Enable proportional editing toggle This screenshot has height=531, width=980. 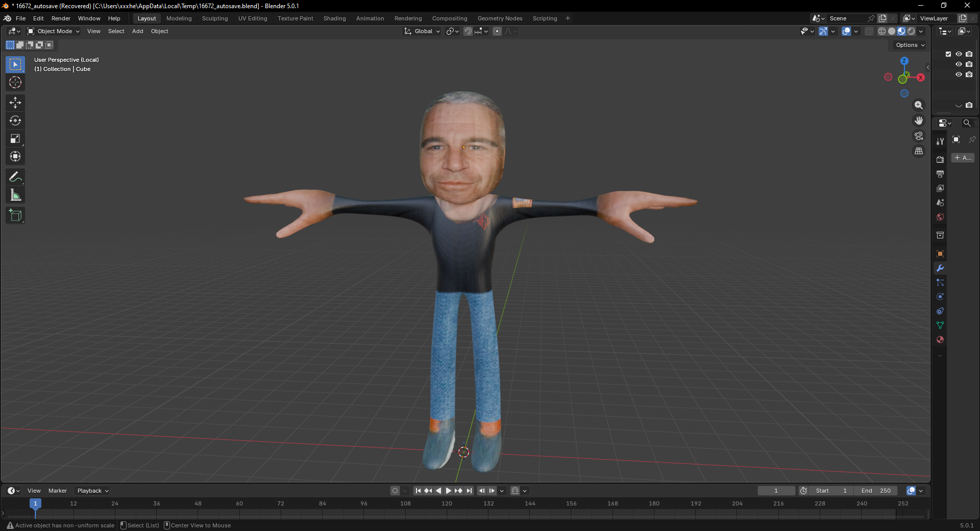497,31
